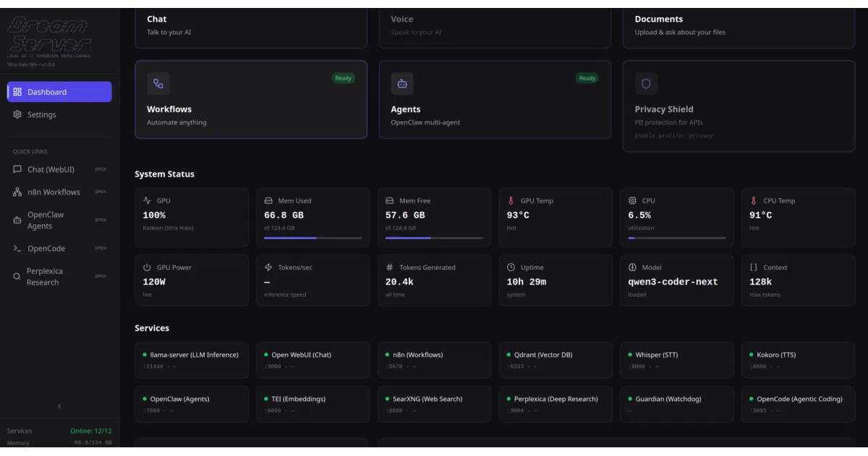Select the Guardian (Watchdog) service tile

[x=677, y=404]
